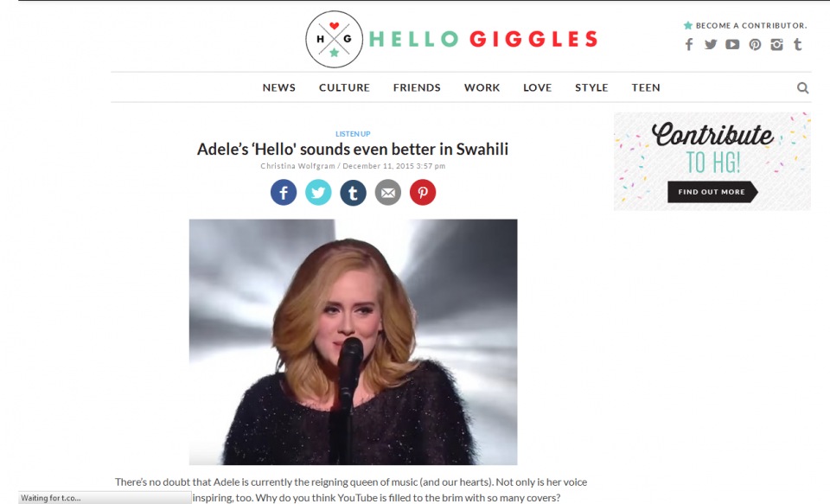Open header Tumblr icon

coord(798,44)
